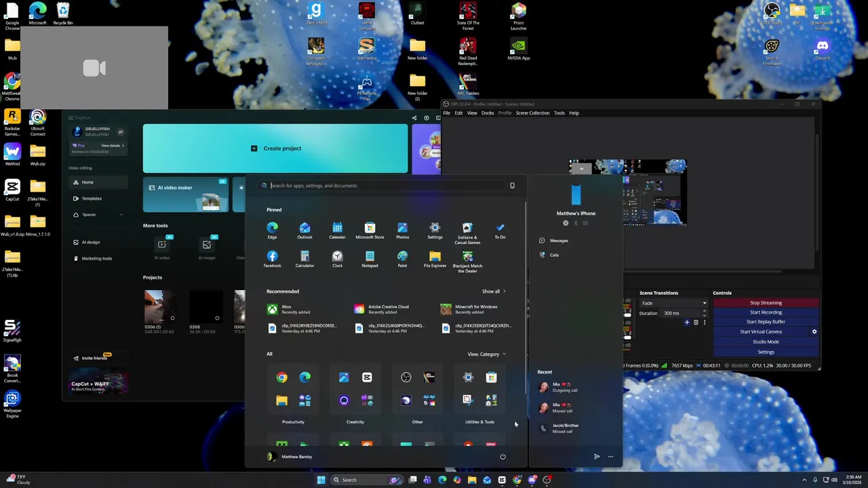The height and width of the screenshot is (488, 868).
Task: Open File Explorer pinned app
Action: click(x=435, y=259)
